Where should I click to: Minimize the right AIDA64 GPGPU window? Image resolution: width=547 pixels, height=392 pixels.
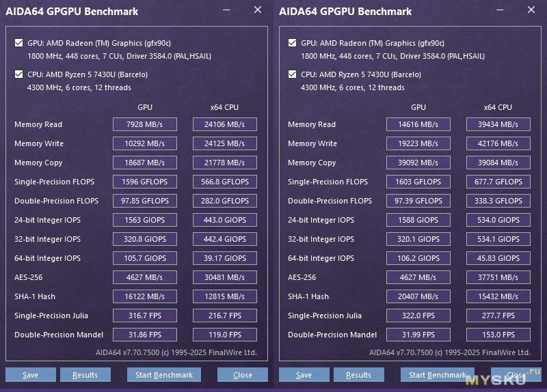[500, 10]
